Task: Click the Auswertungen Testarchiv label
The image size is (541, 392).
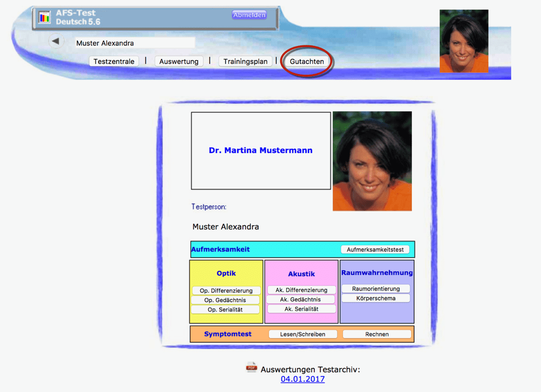Action: tap(310, 369)
